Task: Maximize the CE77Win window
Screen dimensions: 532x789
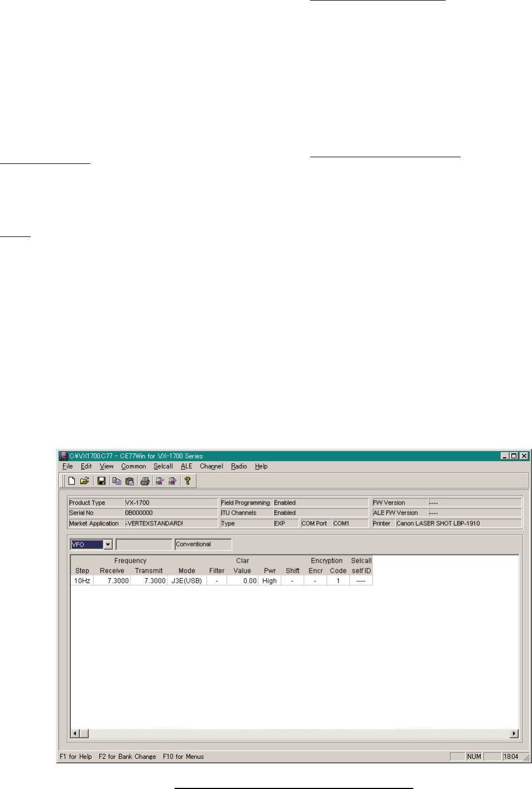Action: click(514, 456)
